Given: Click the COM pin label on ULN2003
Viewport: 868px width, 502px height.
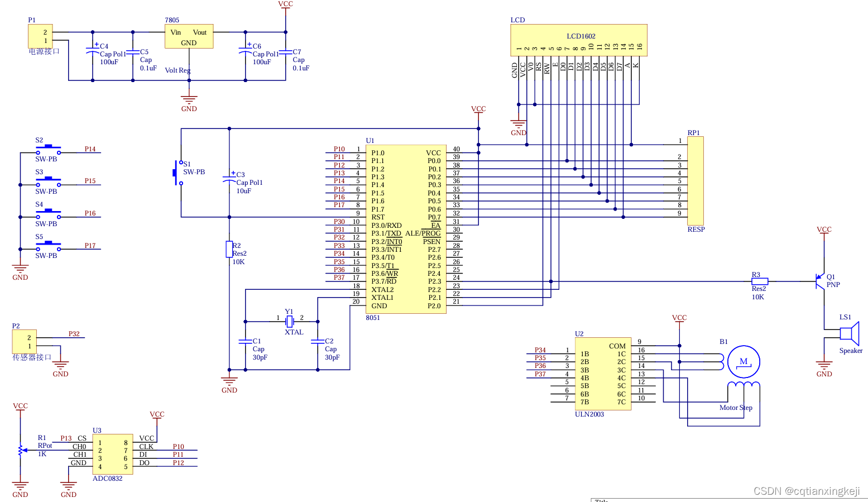Looking at the screenshot, I should (617, 346).
